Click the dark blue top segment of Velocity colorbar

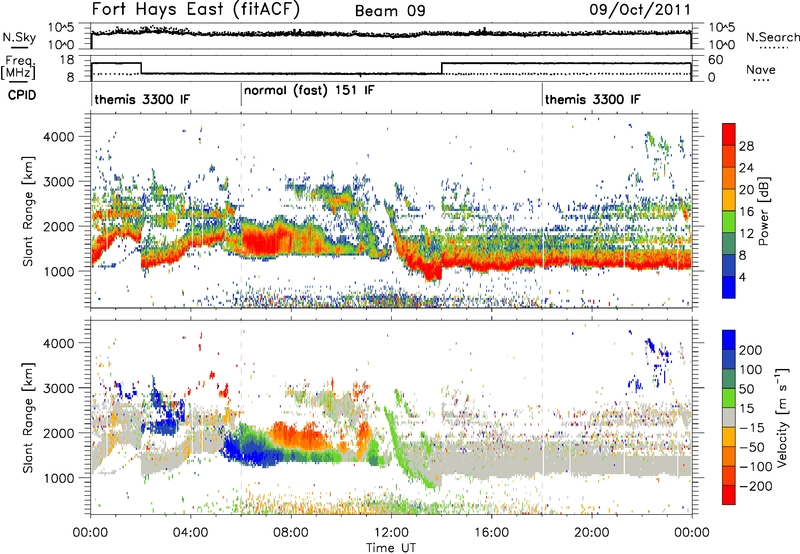[x=729, y=340]
